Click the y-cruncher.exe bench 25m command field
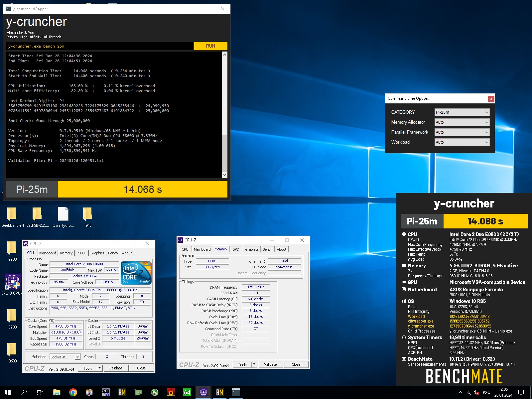 click(99, 46)
